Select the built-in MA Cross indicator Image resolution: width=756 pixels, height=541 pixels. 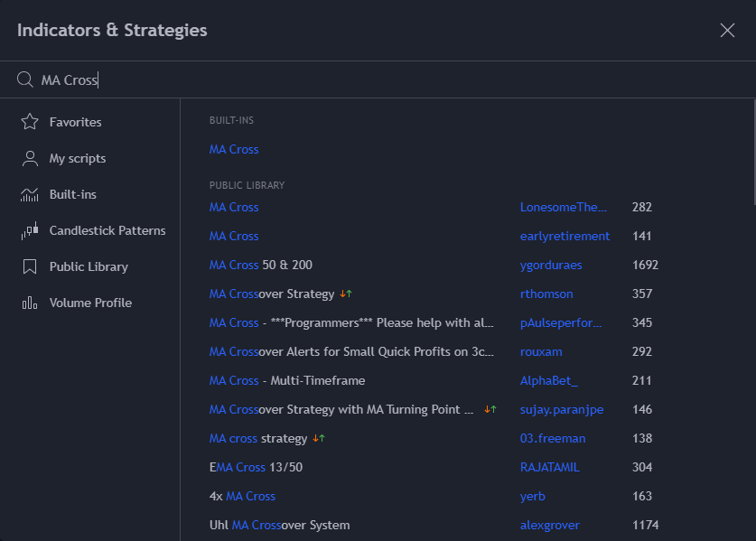tap(234, 149)
